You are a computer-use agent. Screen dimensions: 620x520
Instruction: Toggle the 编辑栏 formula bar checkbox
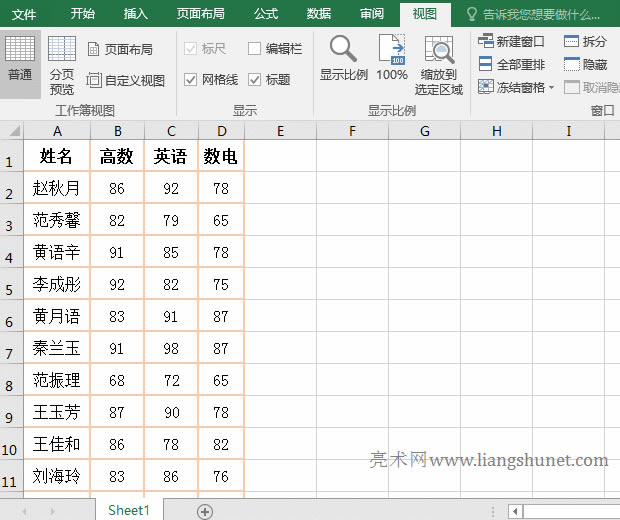[x=255, y=49]
